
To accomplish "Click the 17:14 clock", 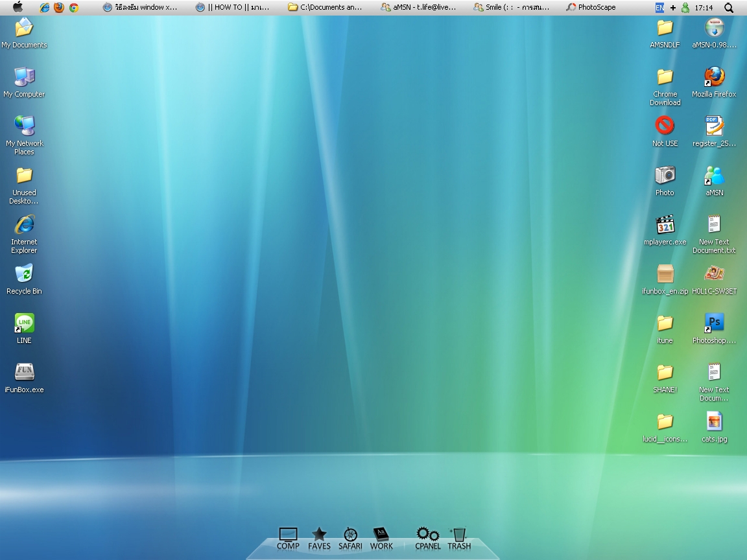I will (704, 8).
